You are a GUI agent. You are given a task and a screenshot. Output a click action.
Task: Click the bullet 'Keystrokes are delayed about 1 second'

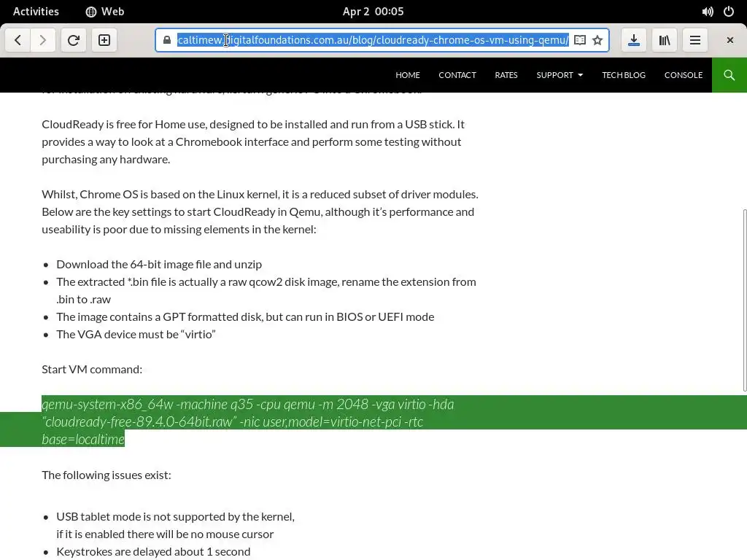(x=153, y=551)
